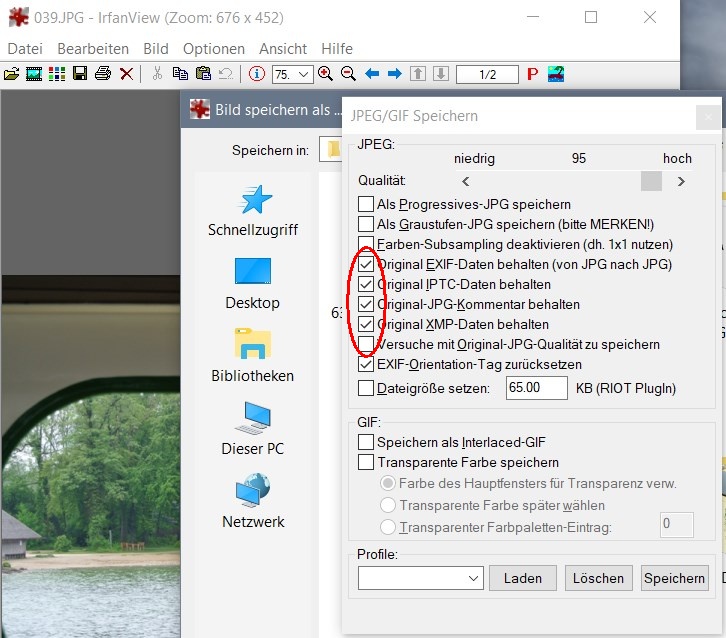Open the Profile dropdown list

pyautogui.click(x=420, y=578)
